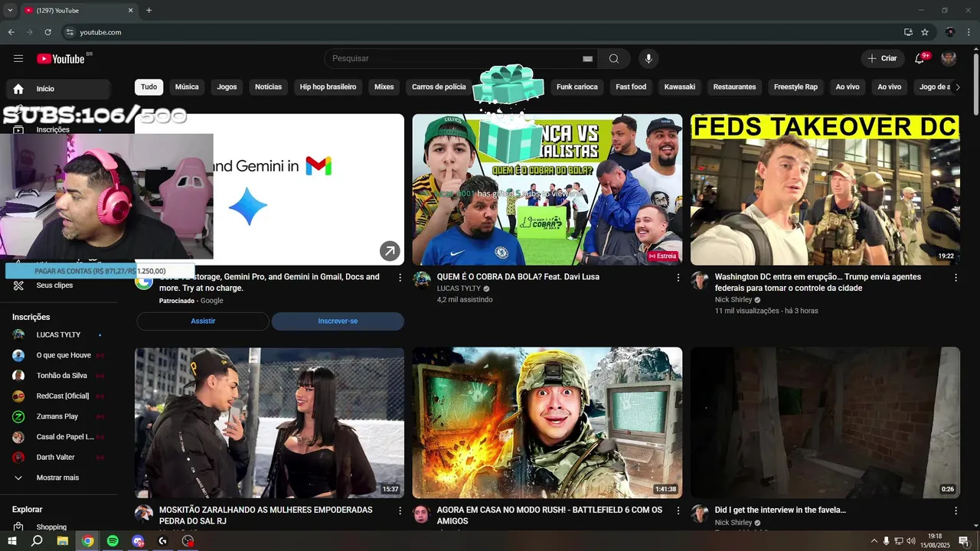980x551 pixels.
Task: Open the Darth Valter channel
Action: [59, 458]
